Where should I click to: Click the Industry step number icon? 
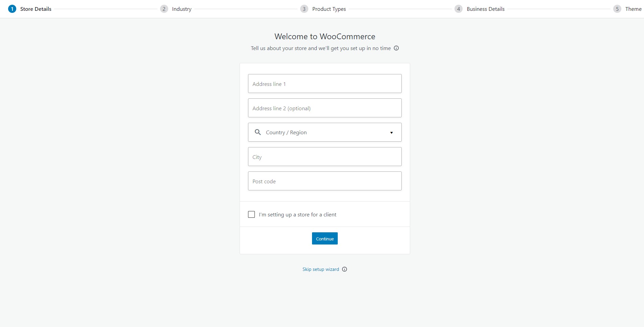click(164, 9)
